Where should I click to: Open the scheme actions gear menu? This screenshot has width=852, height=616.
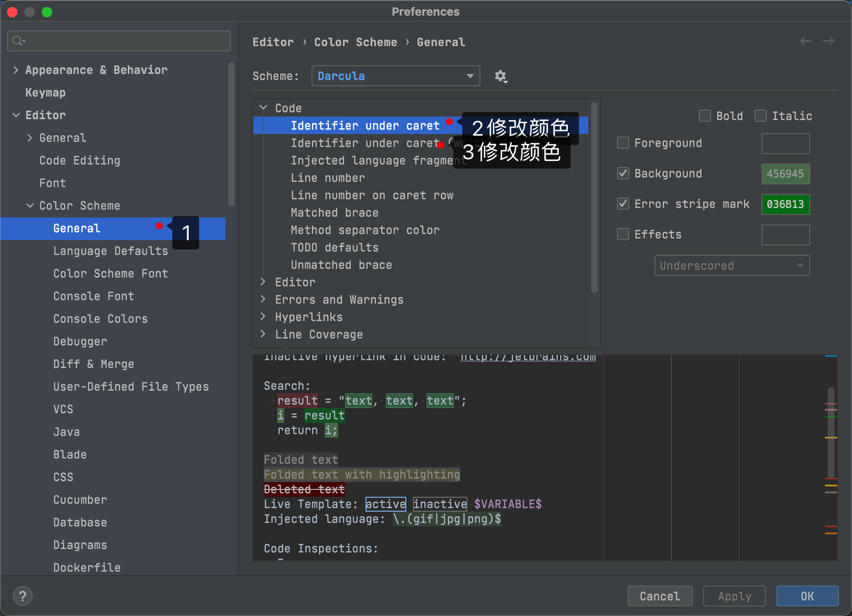[x=501, y=77]
